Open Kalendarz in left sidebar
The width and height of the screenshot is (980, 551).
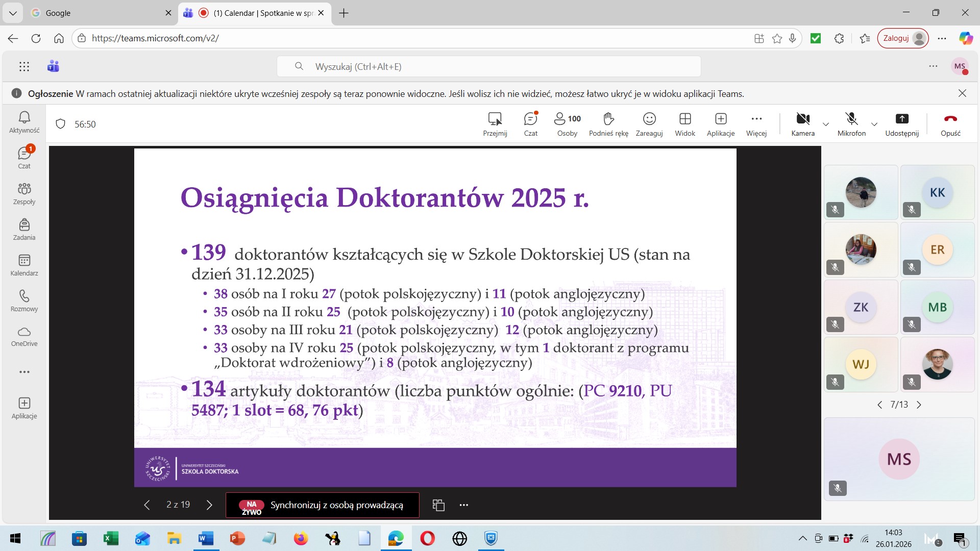tap(24, 265)
